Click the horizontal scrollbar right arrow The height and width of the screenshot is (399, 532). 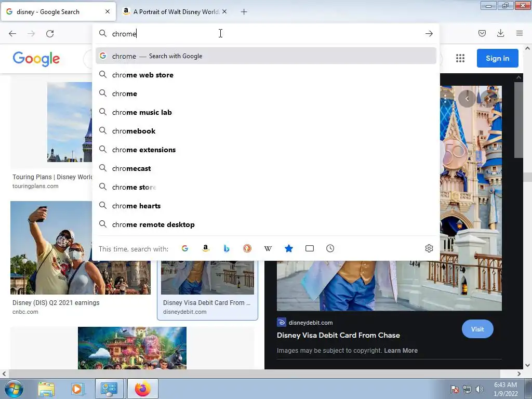point(519,374)
